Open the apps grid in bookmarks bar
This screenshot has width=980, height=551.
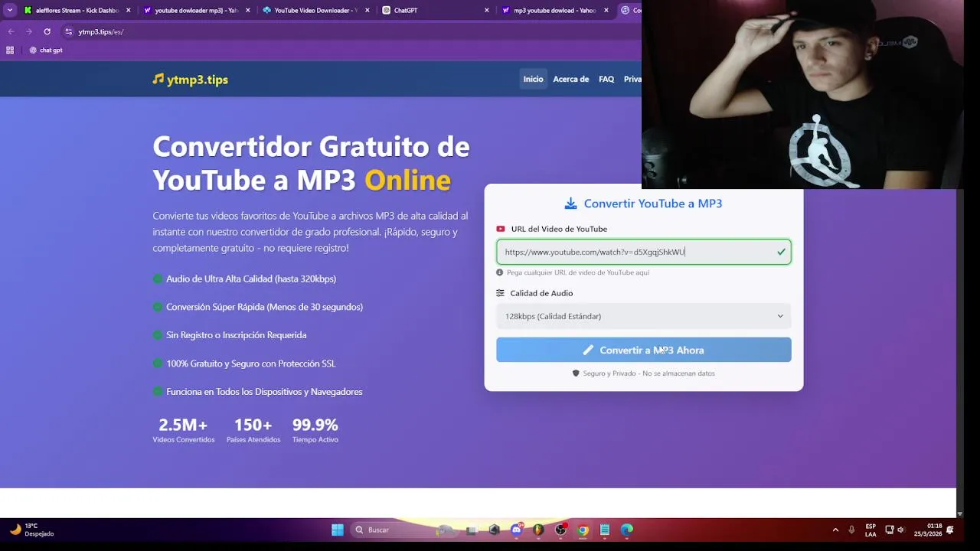pos(10,51)
